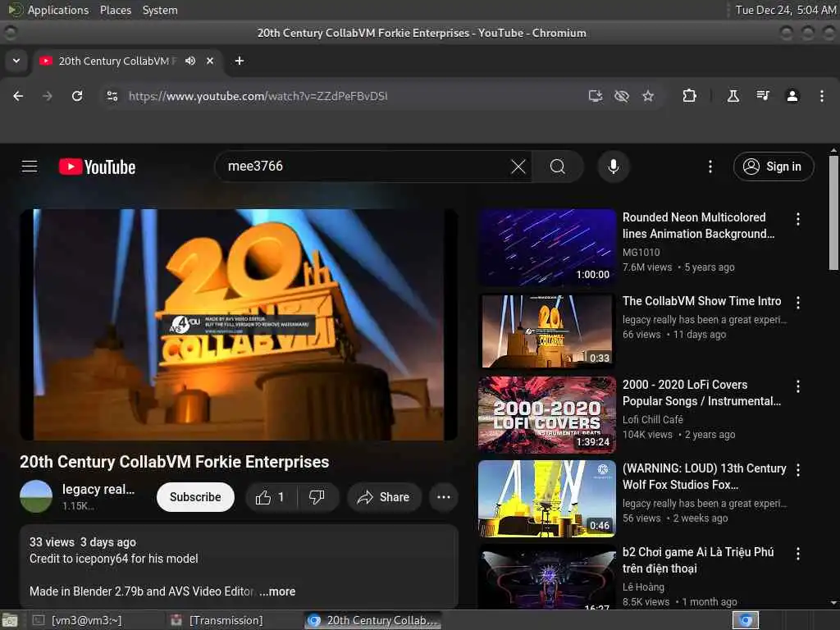
Task: Click the page vertical scrollbar
Action: 833,212
